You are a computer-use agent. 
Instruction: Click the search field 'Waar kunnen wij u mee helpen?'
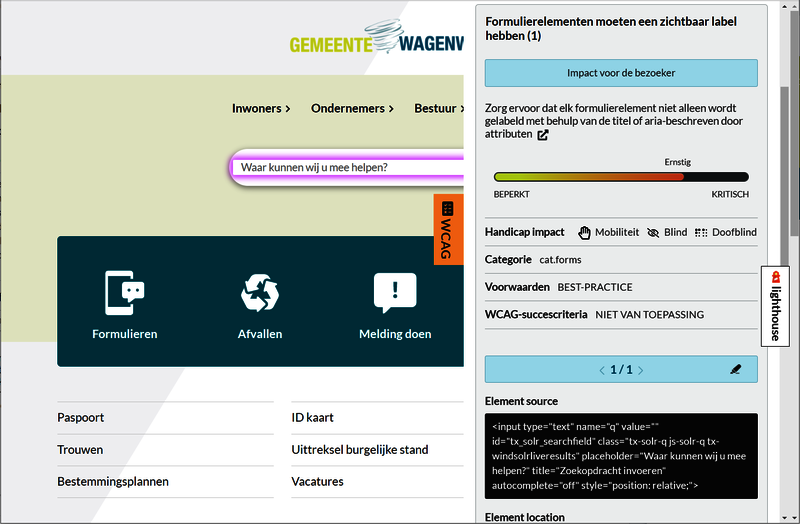349,167
